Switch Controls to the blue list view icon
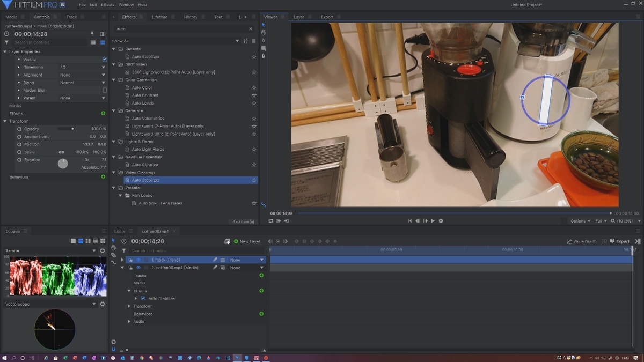 point(101,42)
